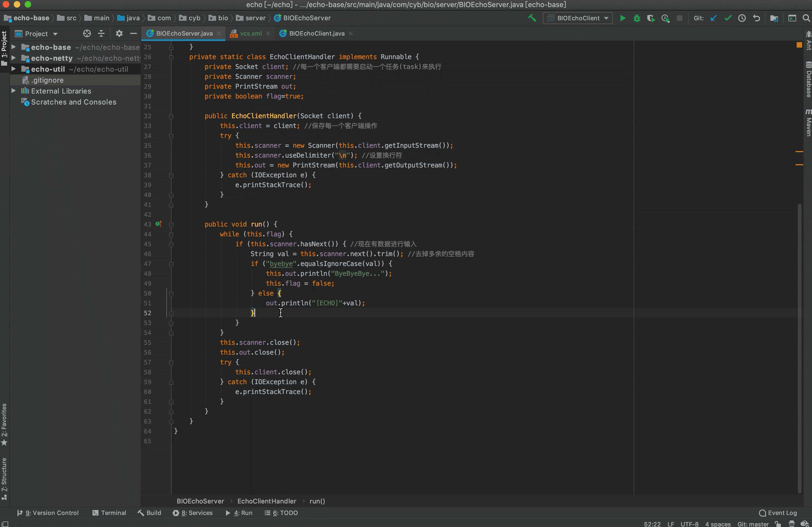Expand the echo-base module
Image resolution: width=812 pixels, height=527 pixels.
click(x=14, y=47)
